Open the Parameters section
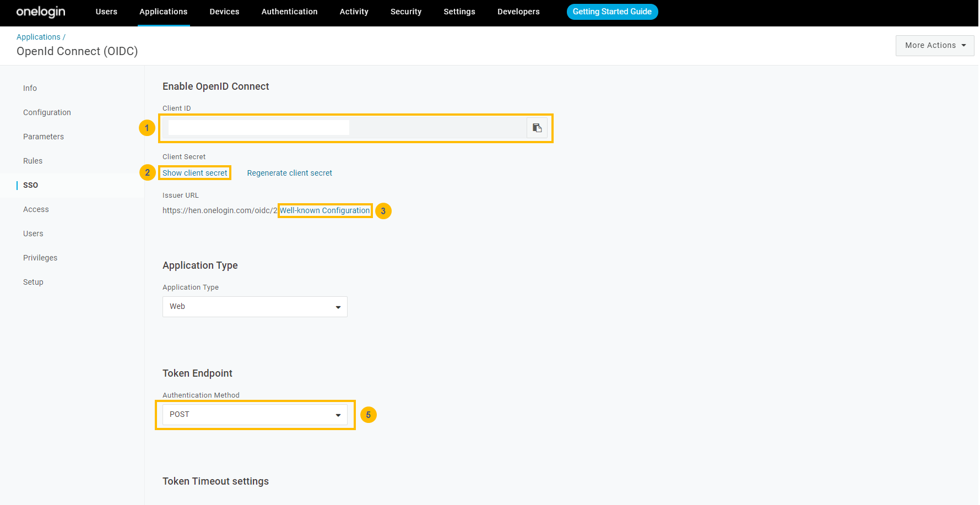The width and height of the screenshot is (980, 505). (x=43, y=137)
